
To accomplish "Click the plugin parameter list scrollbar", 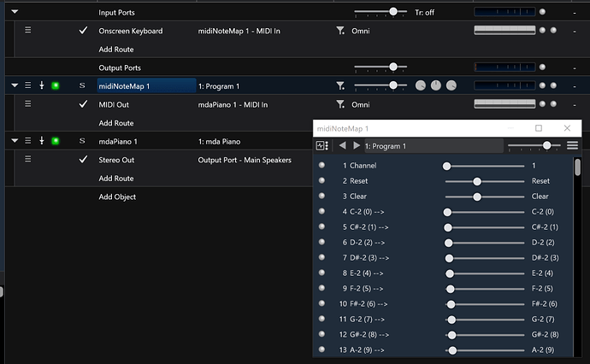I will 577,167.
